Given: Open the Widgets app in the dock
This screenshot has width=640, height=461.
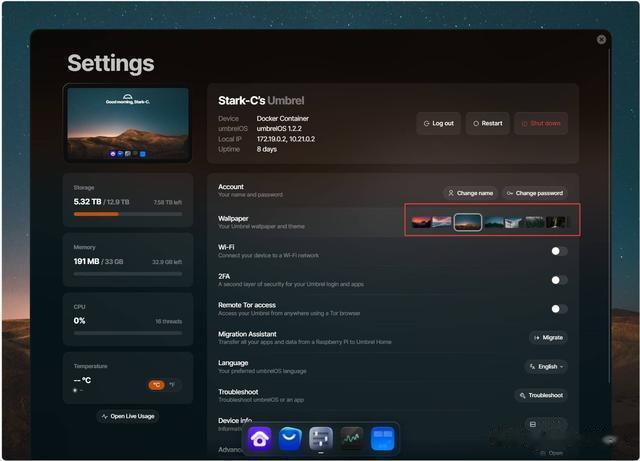Looking at the screenshot, I should coord(382,439).
